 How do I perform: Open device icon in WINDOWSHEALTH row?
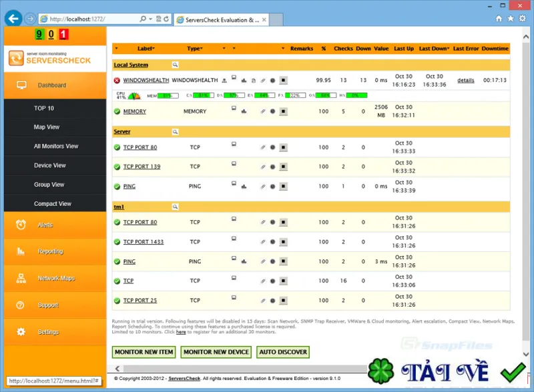(x=234, y=77)
